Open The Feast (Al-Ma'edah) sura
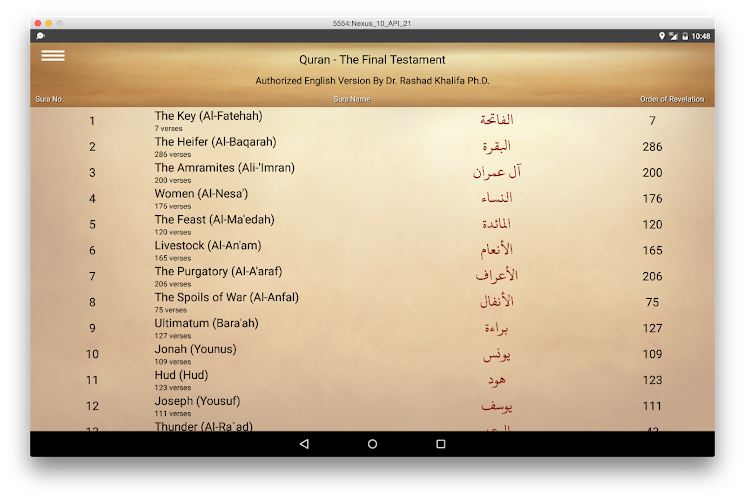This screenshot has height=500, width=745. pyautogui.click(x=214, y=220)
